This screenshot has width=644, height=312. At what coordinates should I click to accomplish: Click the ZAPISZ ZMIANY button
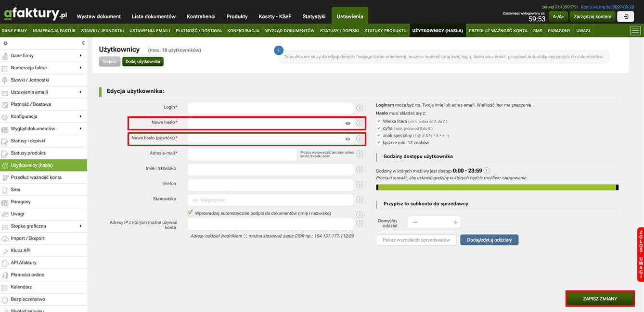(600, 299)
